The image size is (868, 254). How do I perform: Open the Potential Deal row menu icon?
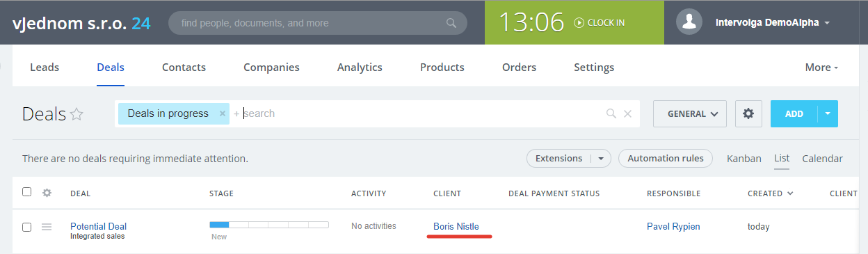point(47,227)
